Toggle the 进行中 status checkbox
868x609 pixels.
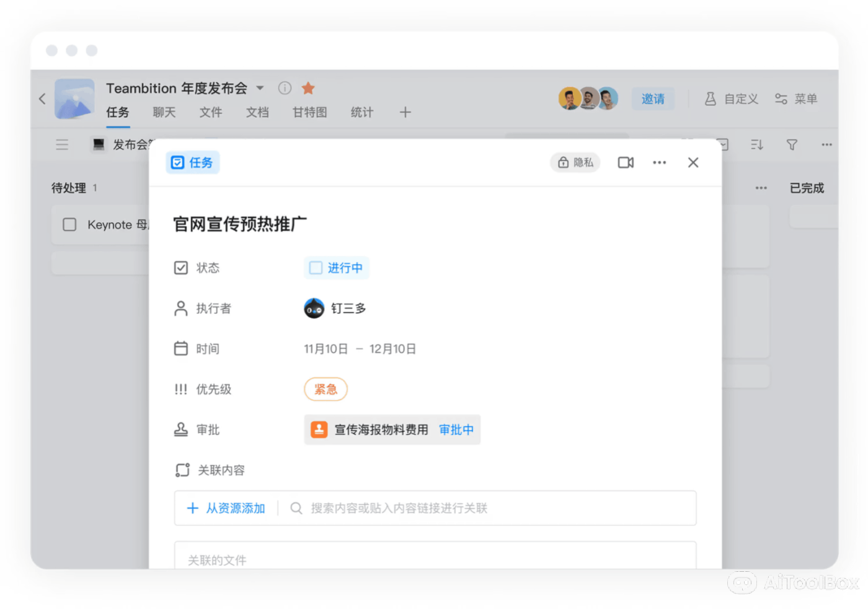click(316, 268)
